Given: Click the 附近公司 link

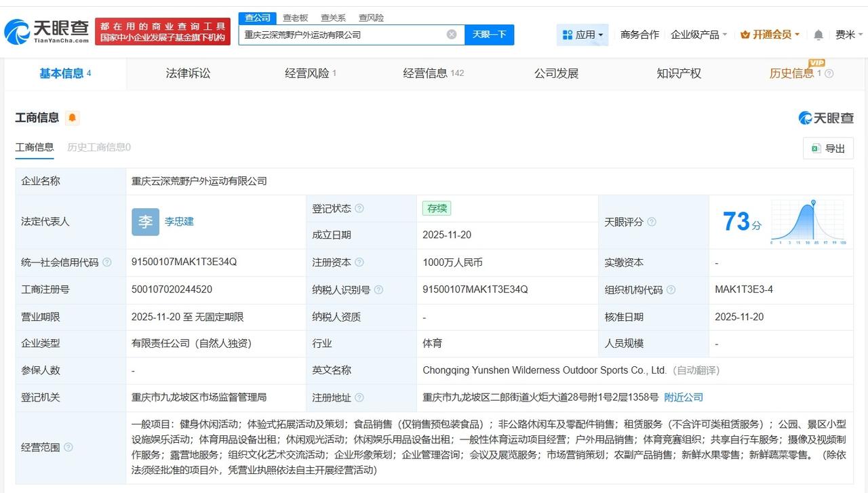Looking at the screenshot, I should [x=684, y=397].
